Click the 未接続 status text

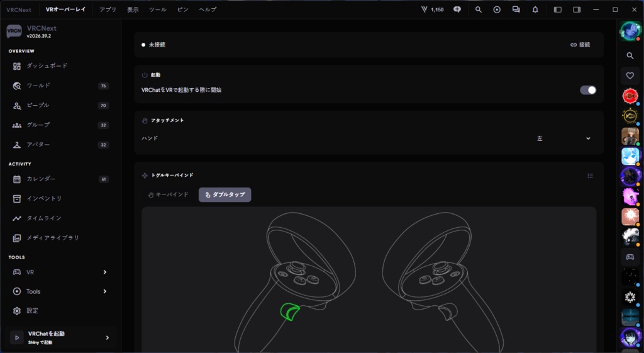click(157, 45)
